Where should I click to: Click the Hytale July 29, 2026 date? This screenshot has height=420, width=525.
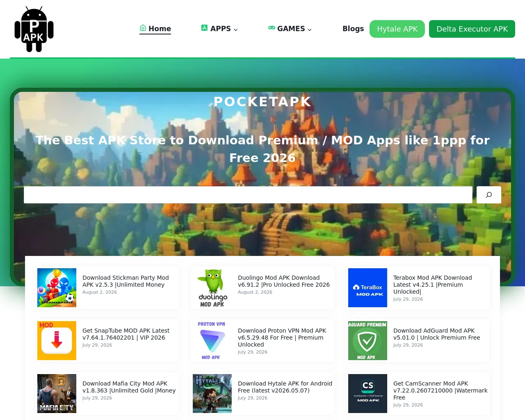tap(253, 398)
